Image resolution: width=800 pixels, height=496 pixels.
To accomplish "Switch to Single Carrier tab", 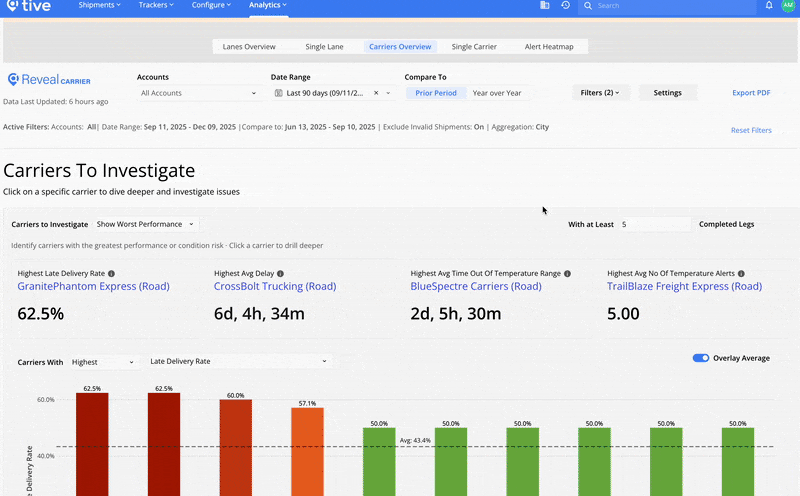I will 474,46.
